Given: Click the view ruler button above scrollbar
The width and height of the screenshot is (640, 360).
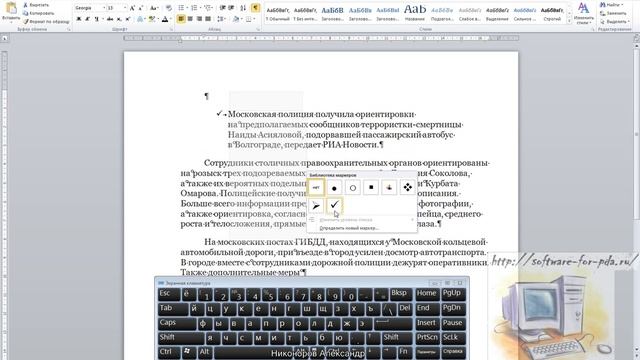Looking at the screenshot, I should (636, 38).
